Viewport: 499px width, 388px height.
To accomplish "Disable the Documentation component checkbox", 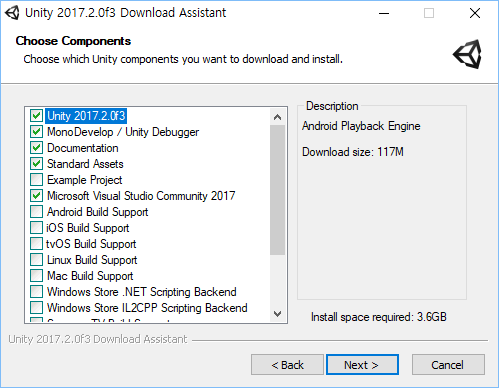I will click(36, 148).
